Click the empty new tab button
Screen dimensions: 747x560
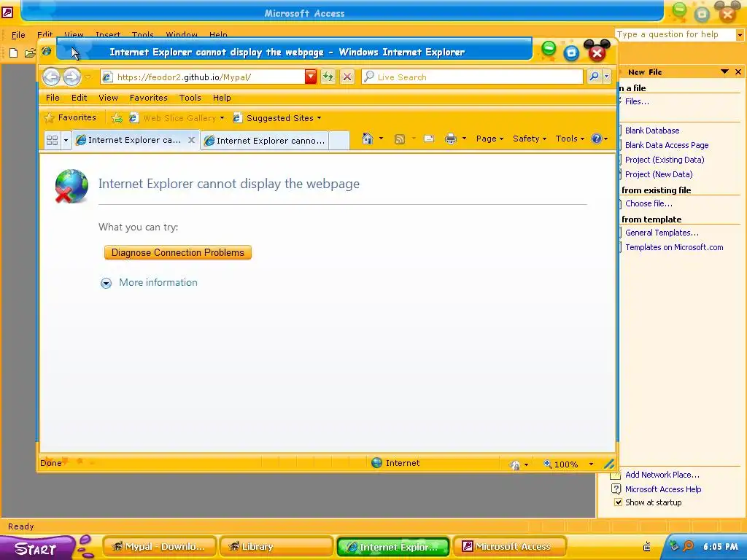tap(339, 141)
